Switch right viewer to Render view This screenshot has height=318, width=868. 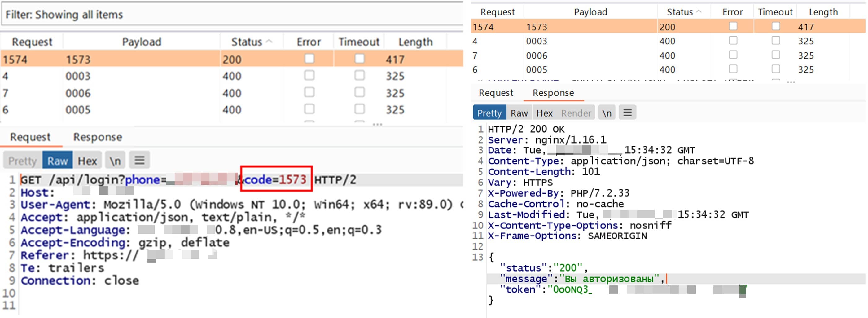click(576, 113)
